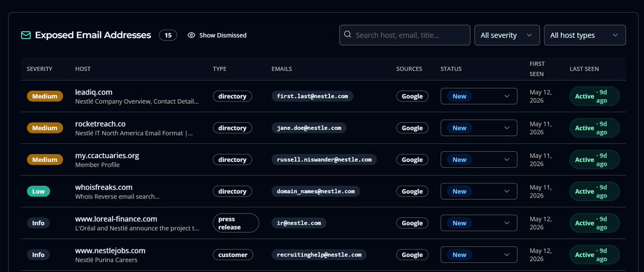Click the Google source tag for my.ccactuaries.org
This screenshot has height=272, width=644.
point(412,160)
